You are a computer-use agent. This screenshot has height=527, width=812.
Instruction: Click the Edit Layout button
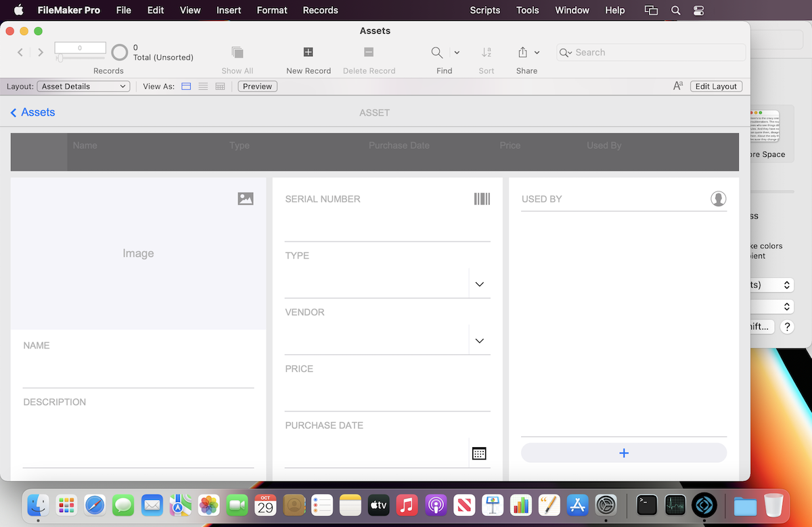(x=716, y=86)
